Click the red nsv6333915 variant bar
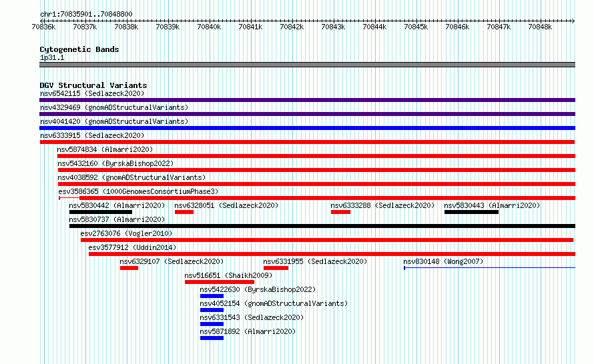This screenshot has width=594, height=364. [307, 142]
